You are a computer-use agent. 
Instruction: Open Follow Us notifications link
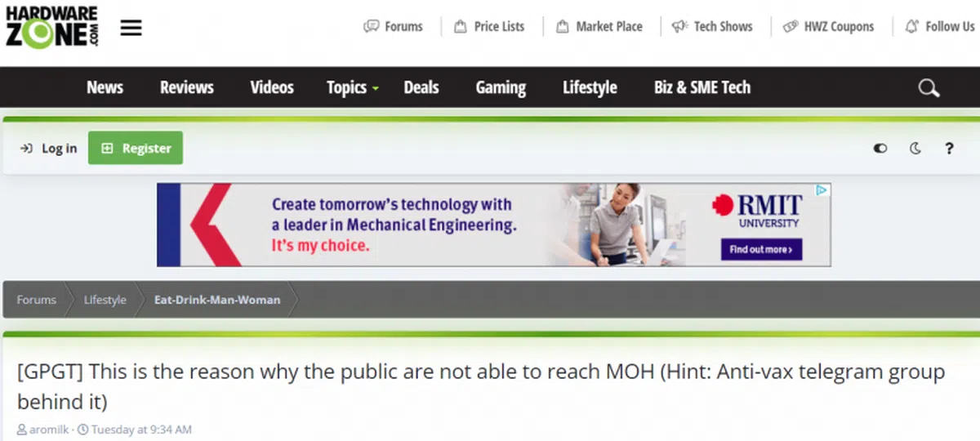click(940, 27)
